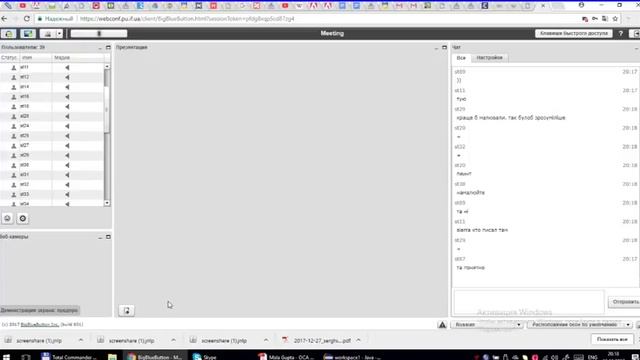
Task: Click the users list scroll down arrow
Action: click(x=107, y=203)
